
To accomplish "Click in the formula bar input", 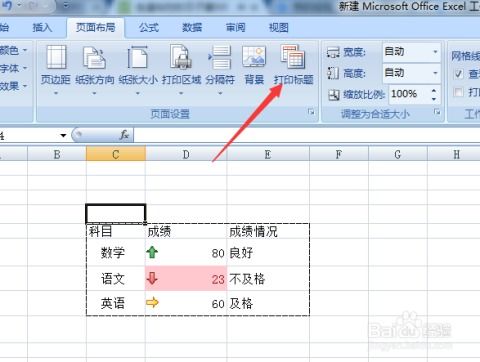I will (307, 135).
